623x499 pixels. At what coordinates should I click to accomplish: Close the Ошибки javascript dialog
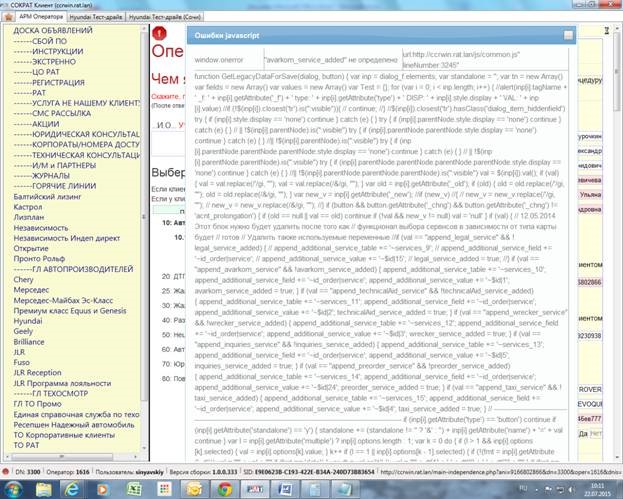[x=567, y=35]
